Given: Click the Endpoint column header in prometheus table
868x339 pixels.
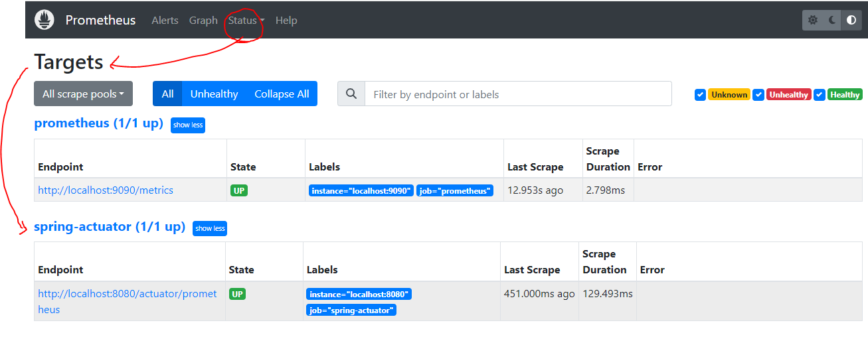Looking at the screenshot, I should (x=60, y=167).
